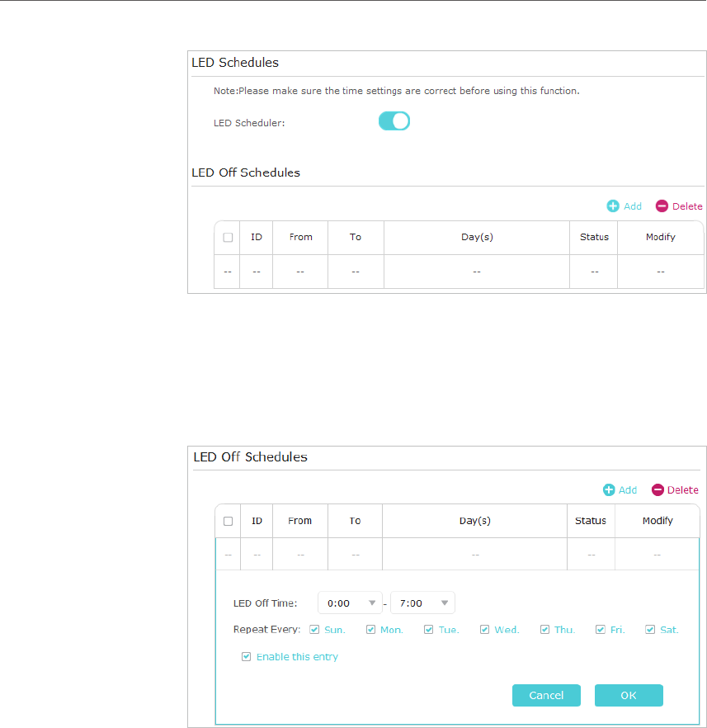Check select-all checkbox in upper table header

pyautogui.click(x=228, y=238)
